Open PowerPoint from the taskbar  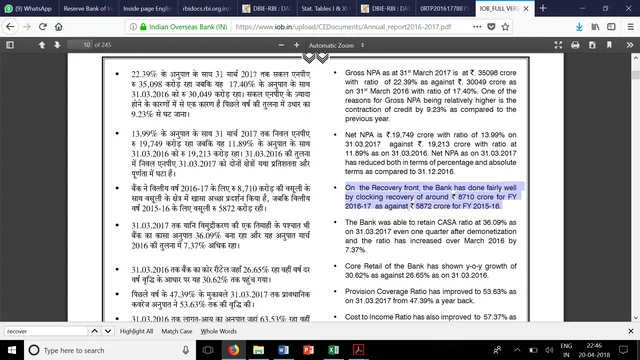(x=309, y=350)
